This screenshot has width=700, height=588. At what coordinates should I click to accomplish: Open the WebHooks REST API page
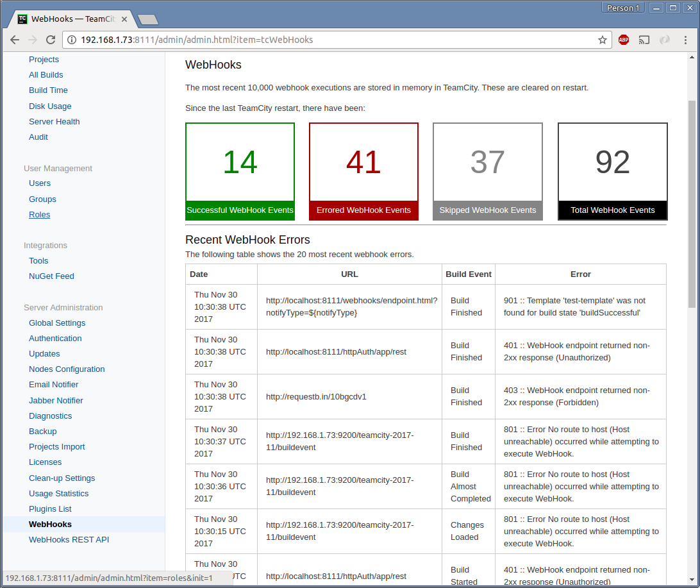tap(69, 539)
